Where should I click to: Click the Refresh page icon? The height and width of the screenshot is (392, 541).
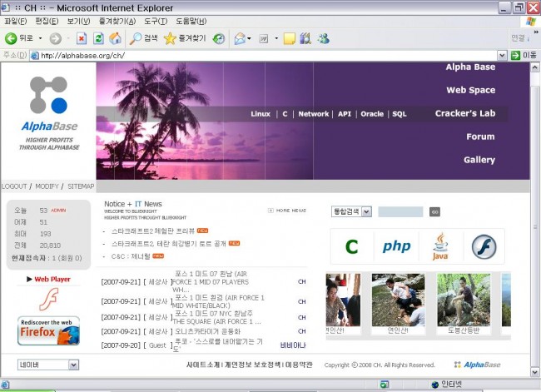pos(99,38)
